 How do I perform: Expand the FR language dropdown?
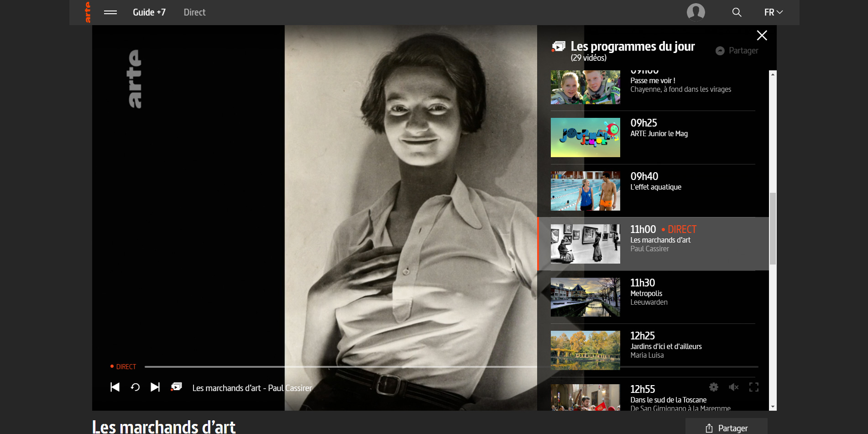click(774, 12)
